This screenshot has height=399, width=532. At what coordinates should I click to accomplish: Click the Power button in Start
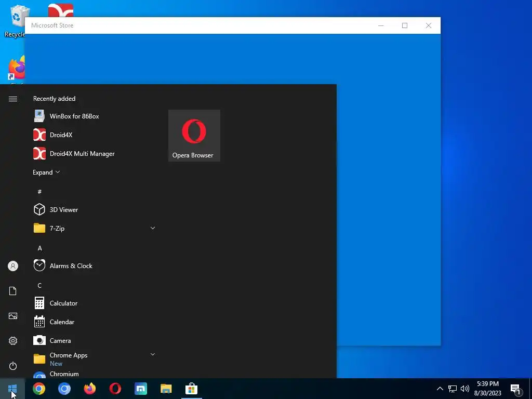[13, 366]
